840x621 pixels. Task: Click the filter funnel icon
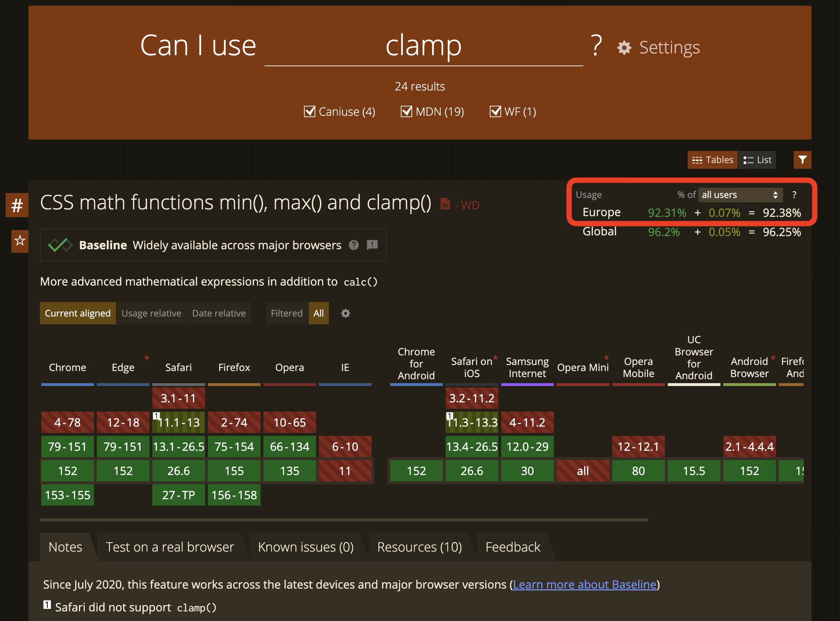(802, 160)
